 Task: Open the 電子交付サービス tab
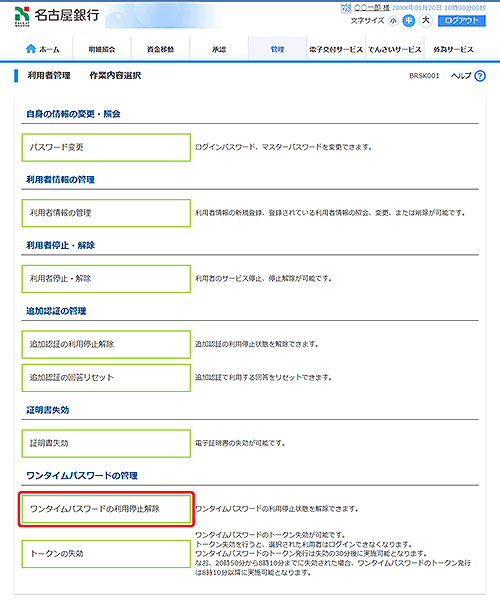336,49
